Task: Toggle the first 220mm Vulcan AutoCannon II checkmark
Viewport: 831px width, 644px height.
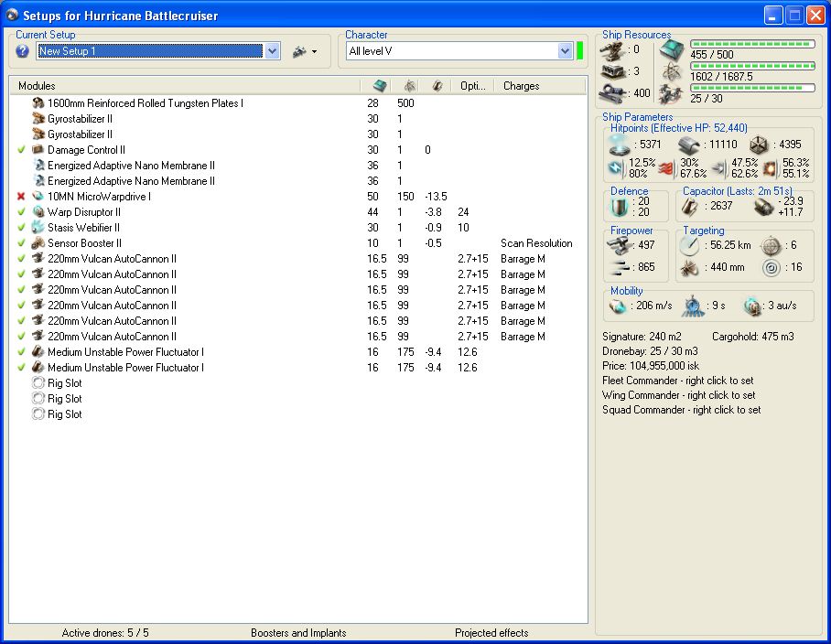Action: tap(21, 259)
